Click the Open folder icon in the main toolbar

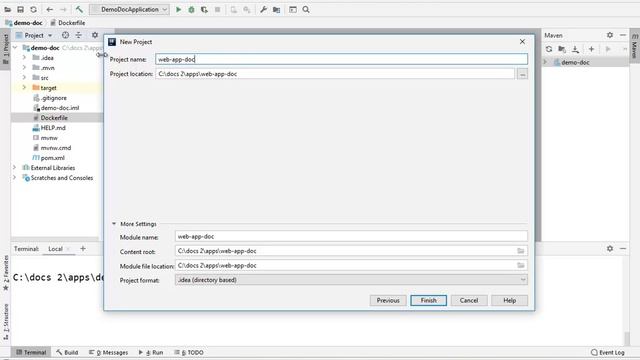pyautogui.click(x=7, y=9)
